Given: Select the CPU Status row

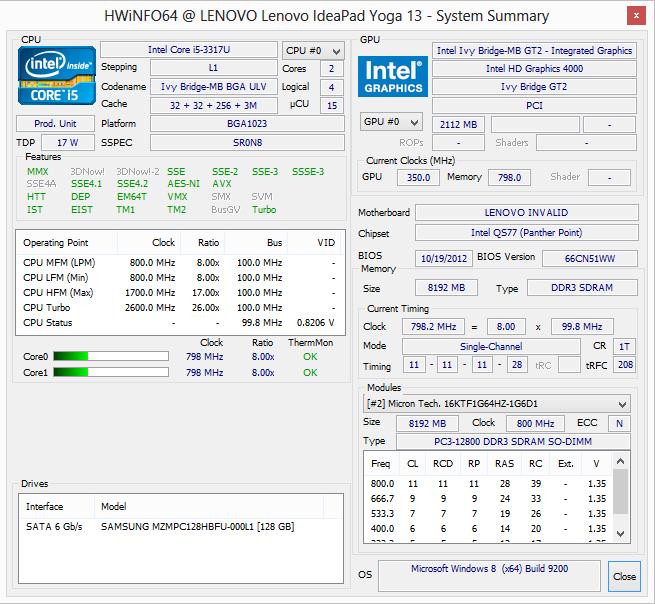Looking at the screenshot, I should pyautogui.click(x=180, y=323).
